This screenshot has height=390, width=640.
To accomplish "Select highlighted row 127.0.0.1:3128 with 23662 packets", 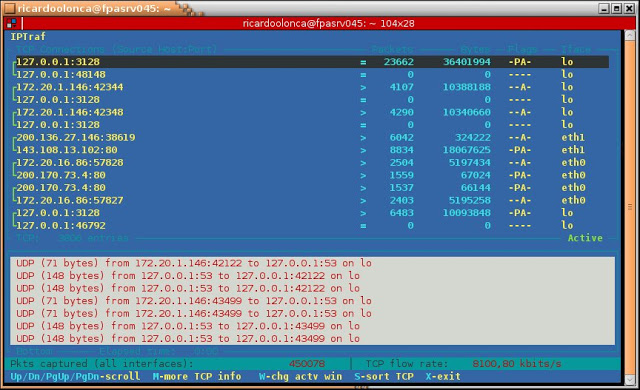I will [312, 62].
